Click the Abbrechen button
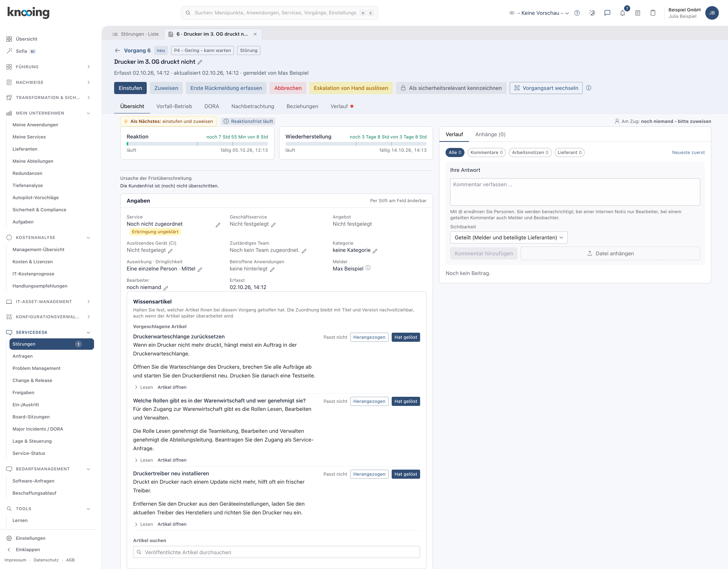 288,88
